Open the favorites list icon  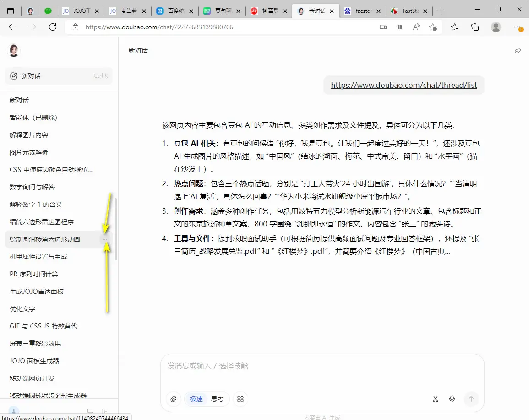click(455, 27)
